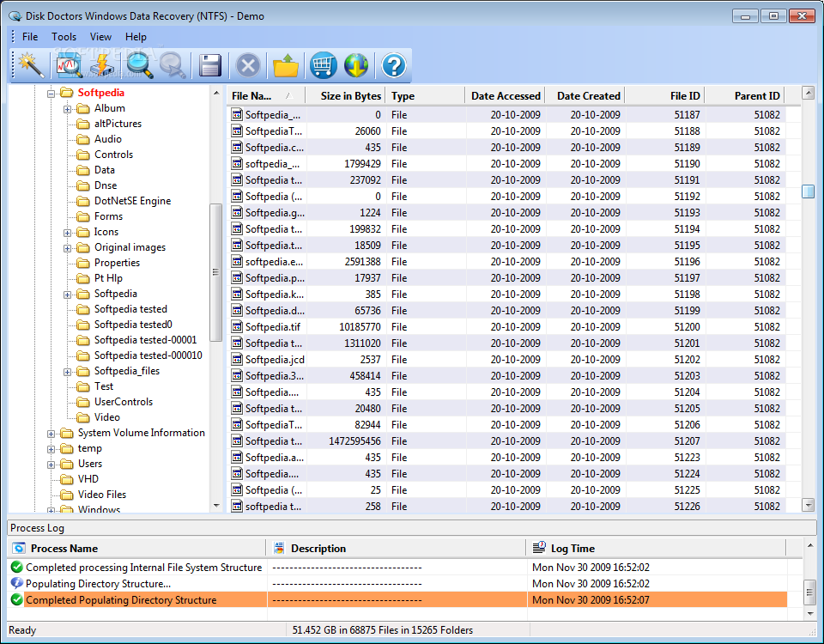The width and height of the screenshot is (824, 644).
Task: Sort by Date Accessed column
Action: tap(505, 95)
